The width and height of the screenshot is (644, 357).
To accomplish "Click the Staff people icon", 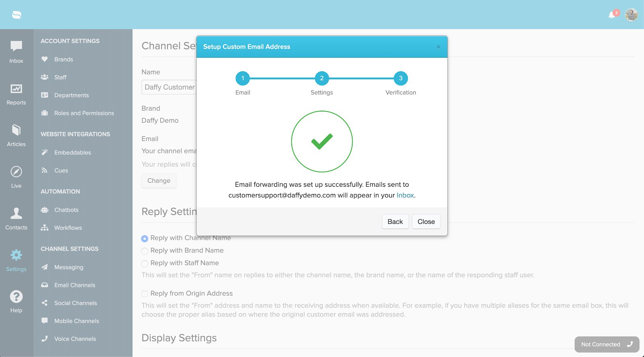I will pos(45,77).
